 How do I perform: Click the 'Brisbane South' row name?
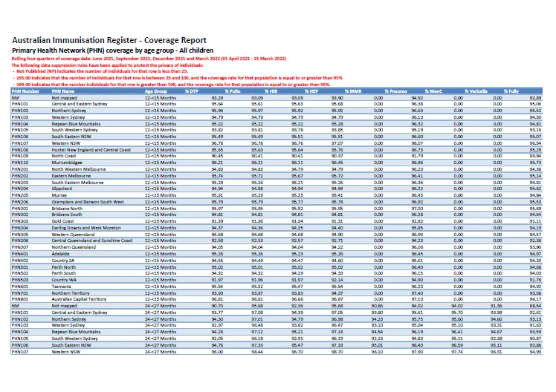[x=67, y=215]
